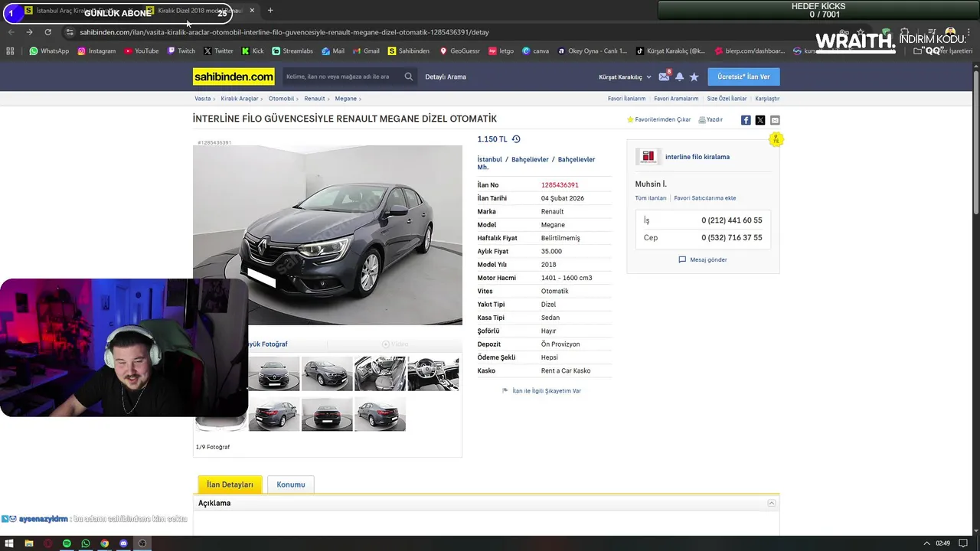Click the browser reload button
The width and height of the screenshot is (980, 551).
47,32
